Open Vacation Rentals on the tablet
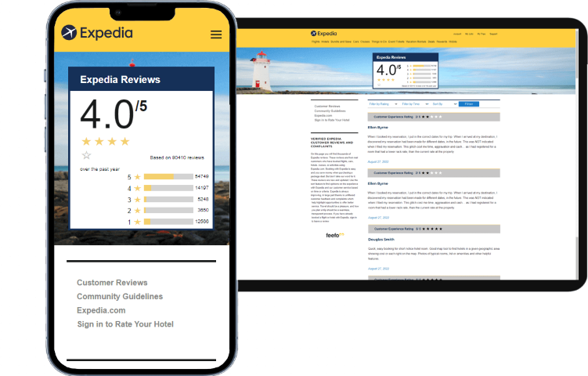 416,42
